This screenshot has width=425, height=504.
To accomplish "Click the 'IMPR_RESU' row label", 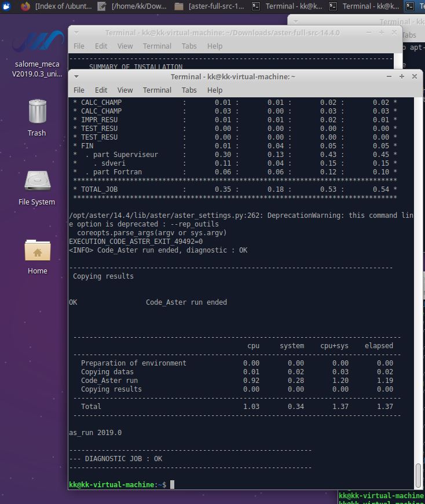I will pos(99,119).
